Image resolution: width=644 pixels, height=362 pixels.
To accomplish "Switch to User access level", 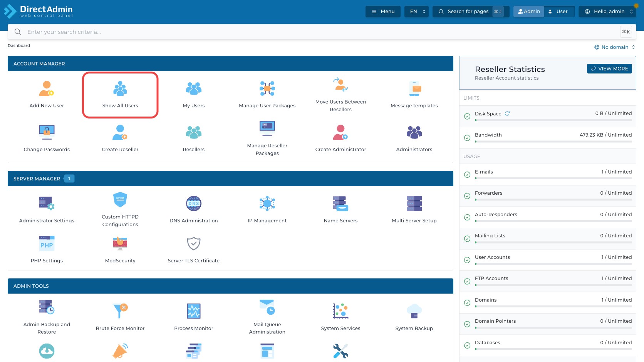I will click(x=558, y=12).
